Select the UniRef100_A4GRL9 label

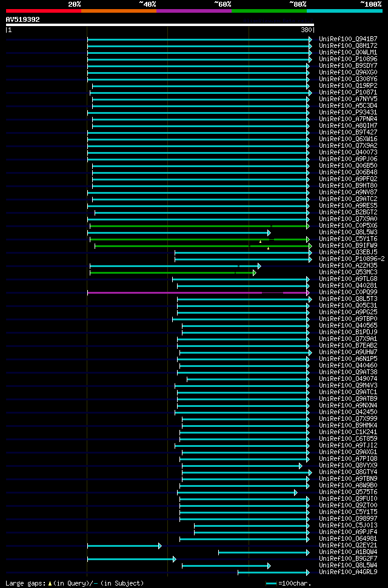(x=348, y=572)
